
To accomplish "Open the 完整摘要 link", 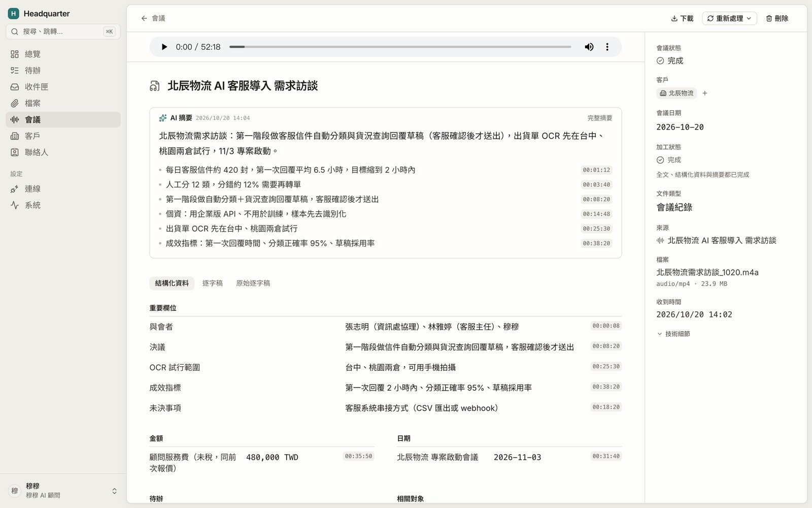I will (x=599, y=118).
